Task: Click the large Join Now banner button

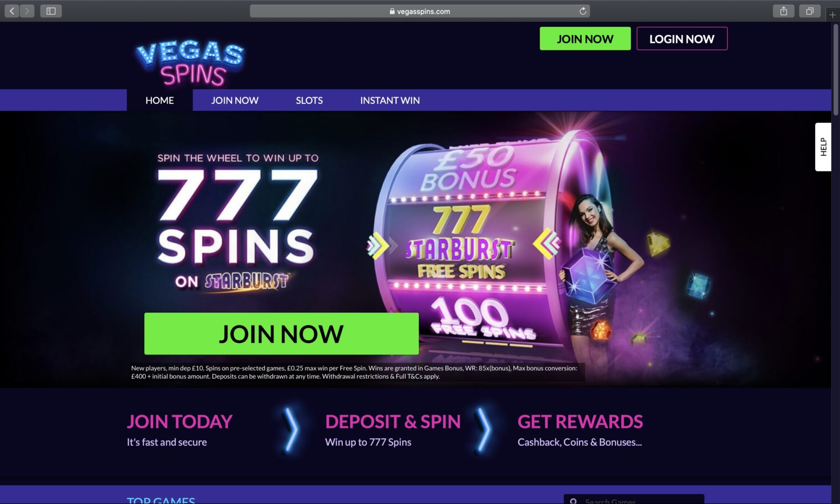Action: [281, 334]
